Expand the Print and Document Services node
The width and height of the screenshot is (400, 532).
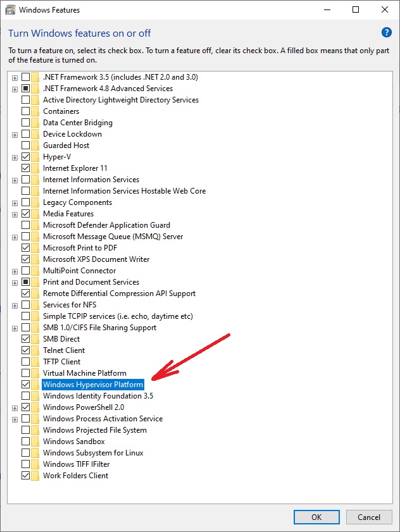pyautogui.click(x=15, y=283)
